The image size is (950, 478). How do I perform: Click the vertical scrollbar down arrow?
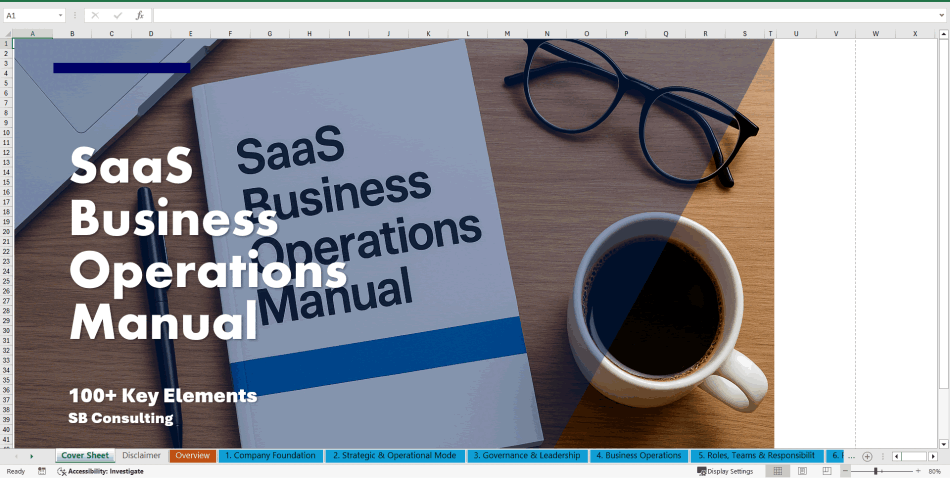943,443
